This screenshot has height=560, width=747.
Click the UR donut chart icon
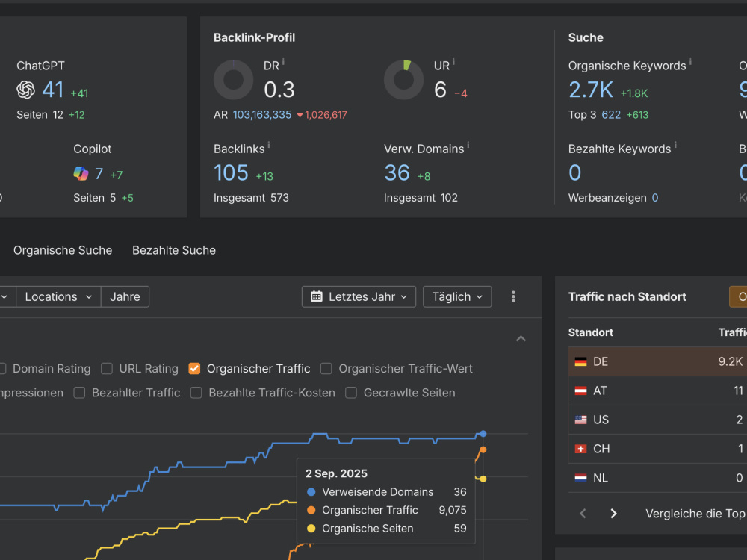404,80
